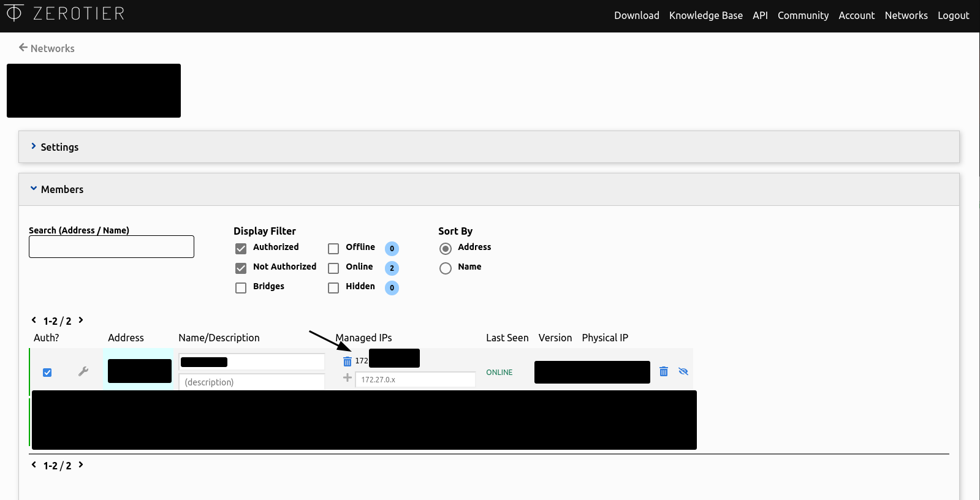Enable the Offline display filter
The height and width of the screenshot is (500, 980).
(x=333, y=248)
